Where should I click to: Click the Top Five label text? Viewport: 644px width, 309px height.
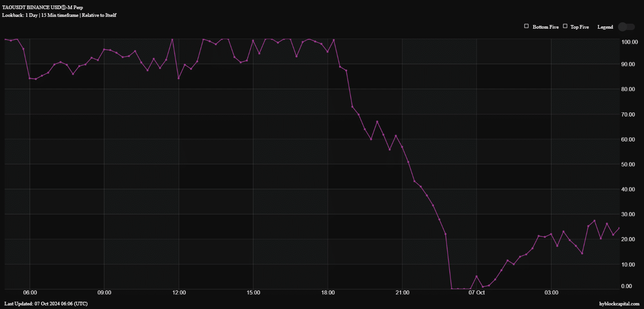(579, 27)
